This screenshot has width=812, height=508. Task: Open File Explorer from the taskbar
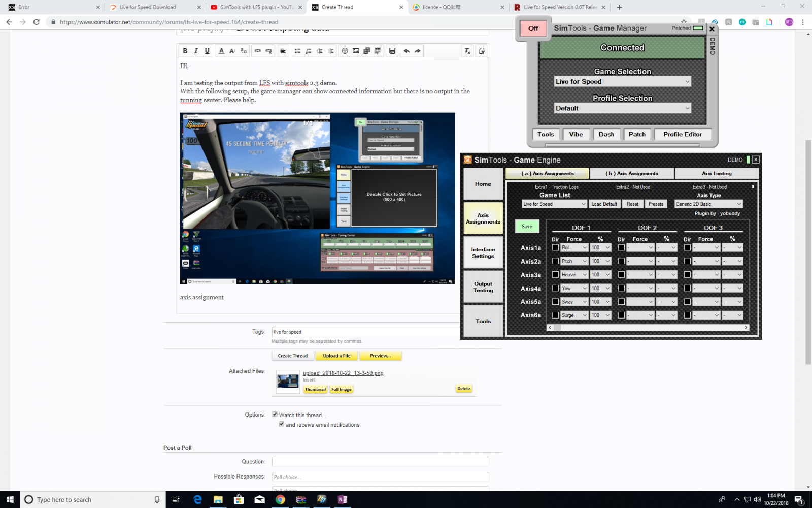coord(218,499)
